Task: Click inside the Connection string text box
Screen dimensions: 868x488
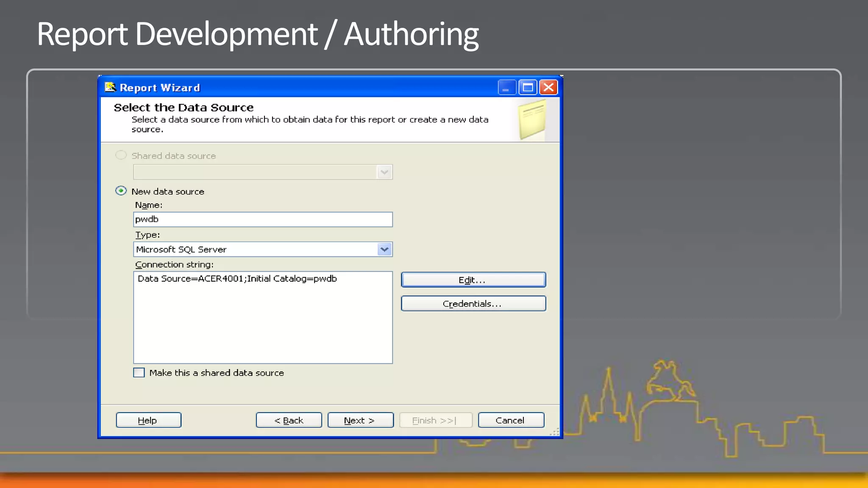Action: pos(263,317)
